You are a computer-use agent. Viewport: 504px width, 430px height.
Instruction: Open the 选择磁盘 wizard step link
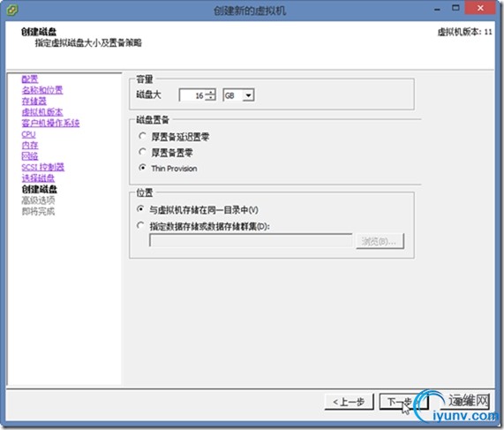[38, 177]
